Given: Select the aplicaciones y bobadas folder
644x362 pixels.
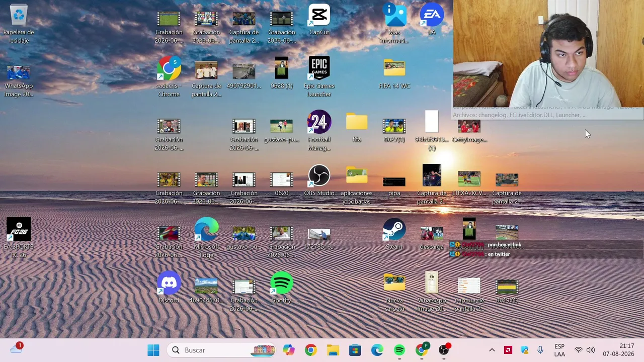Looking at the screenshot, I should click(x=357, y=185).
